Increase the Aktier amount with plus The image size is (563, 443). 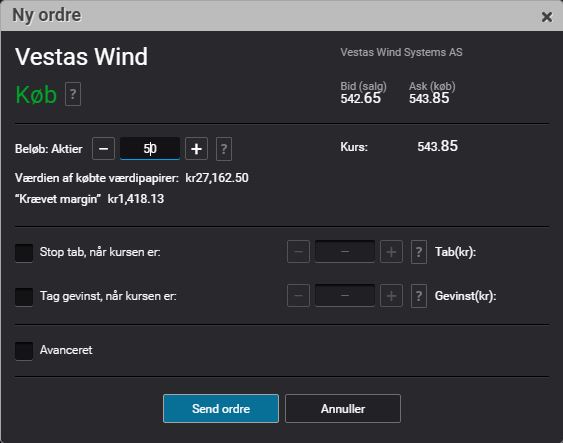(196, 148)
